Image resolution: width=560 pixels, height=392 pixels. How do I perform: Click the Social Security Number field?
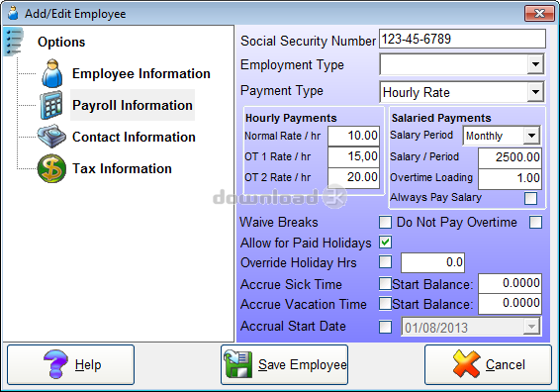[x=462, y=39]
